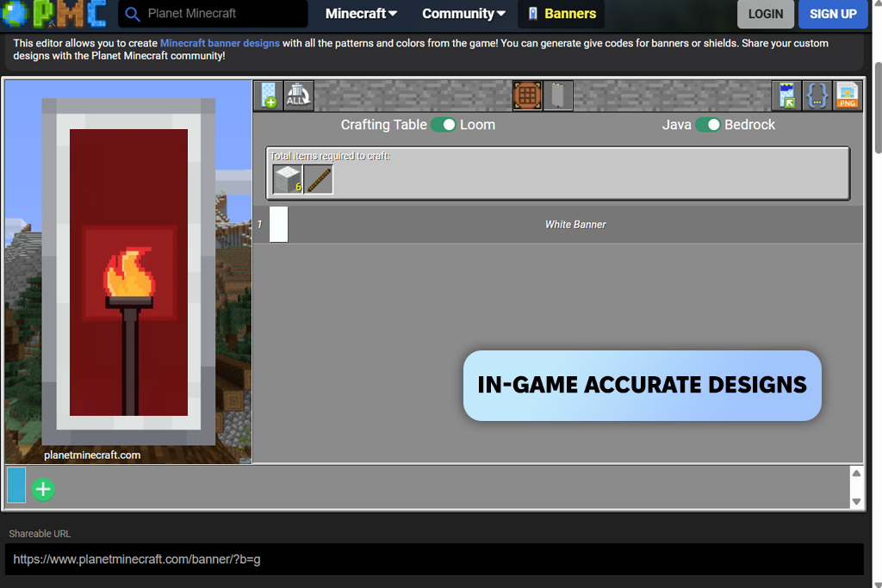The height and width of the screenshot is (588, 882).
Task: Click the Bedrock label text
Action: (x=749, y=125)
